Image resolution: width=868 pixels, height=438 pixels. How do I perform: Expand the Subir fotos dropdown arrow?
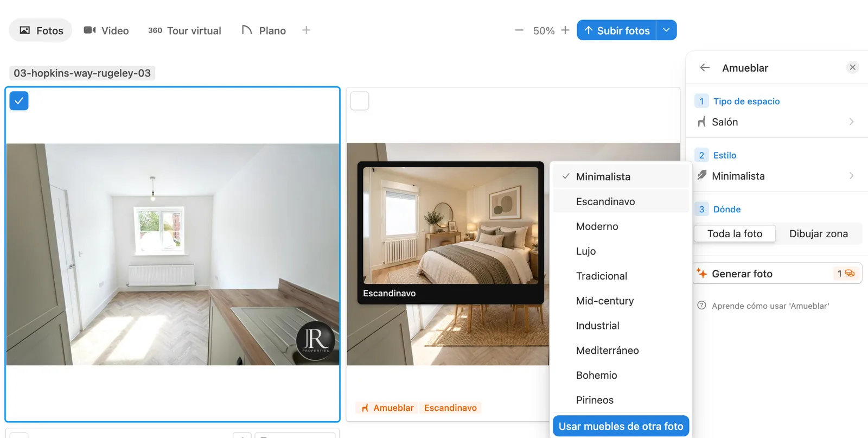click(666, 30)
